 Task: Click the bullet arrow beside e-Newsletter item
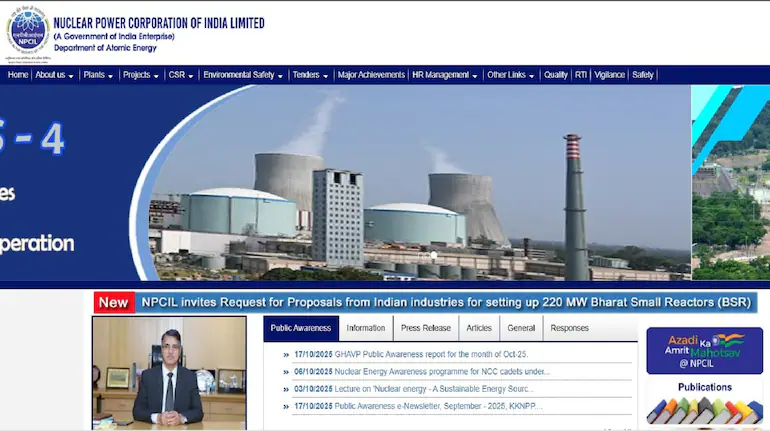pos(285,407)
